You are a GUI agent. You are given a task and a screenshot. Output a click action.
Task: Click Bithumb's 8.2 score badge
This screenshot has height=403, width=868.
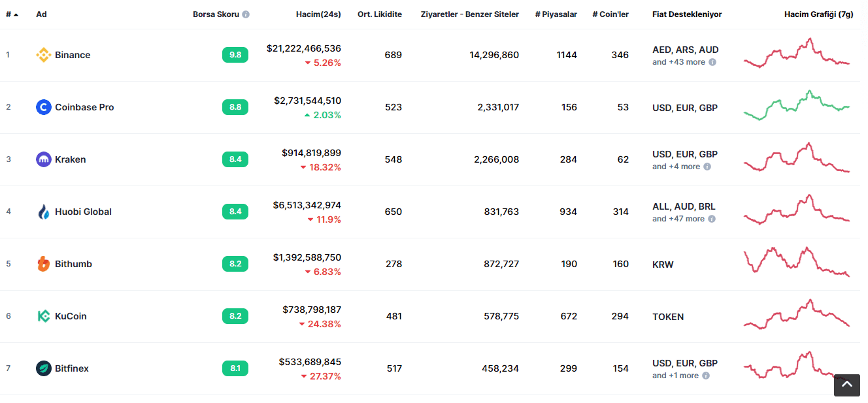(235, 264)
